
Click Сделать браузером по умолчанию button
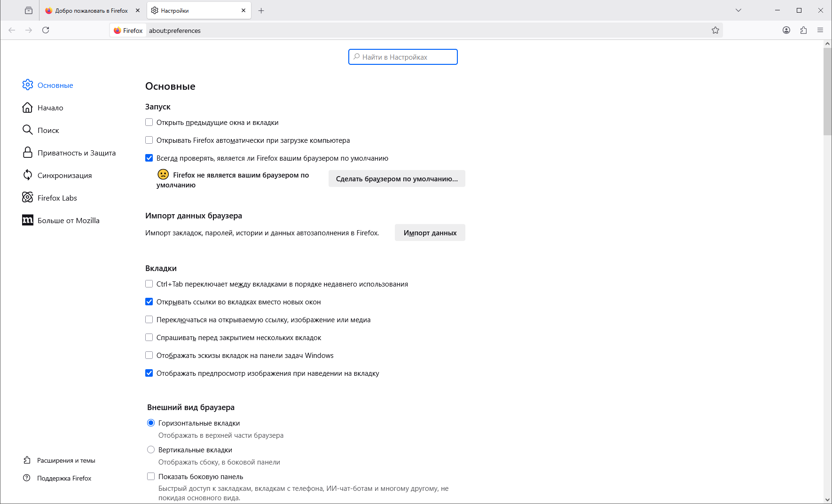coord(397,178)
